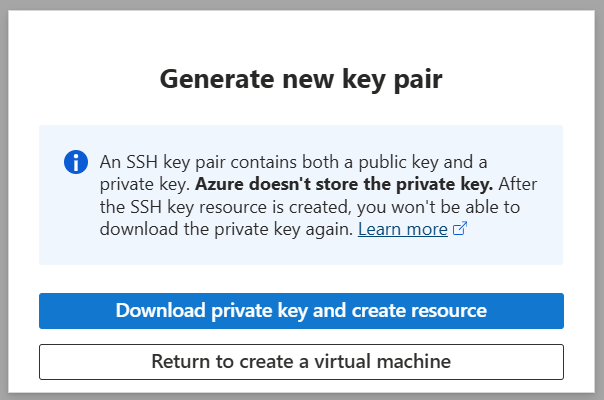This screenshot has width=604, height=400.
Task: Click Download private key and create resource
Action: point(301,310)
